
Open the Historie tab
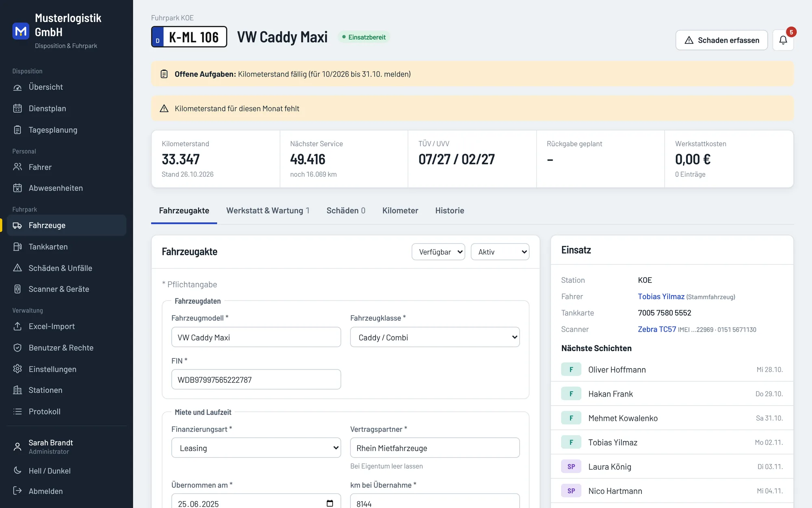click(x=450, y=211)
